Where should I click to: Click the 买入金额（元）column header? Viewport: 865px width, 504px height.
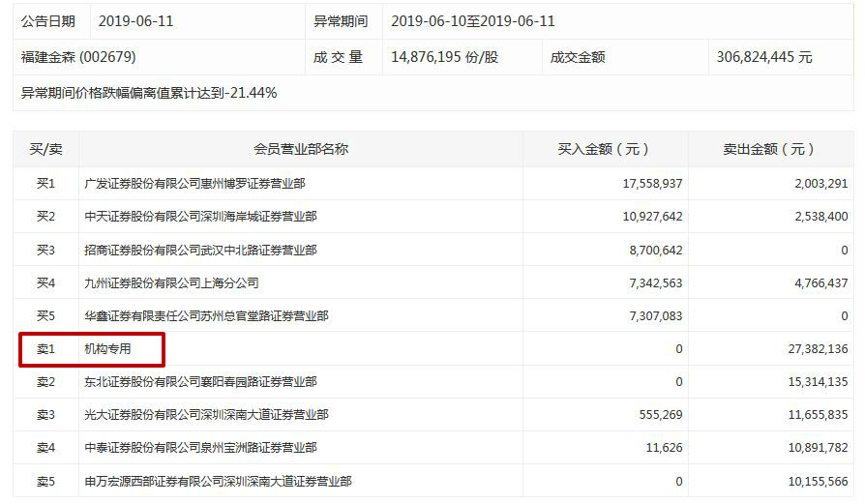605,149
